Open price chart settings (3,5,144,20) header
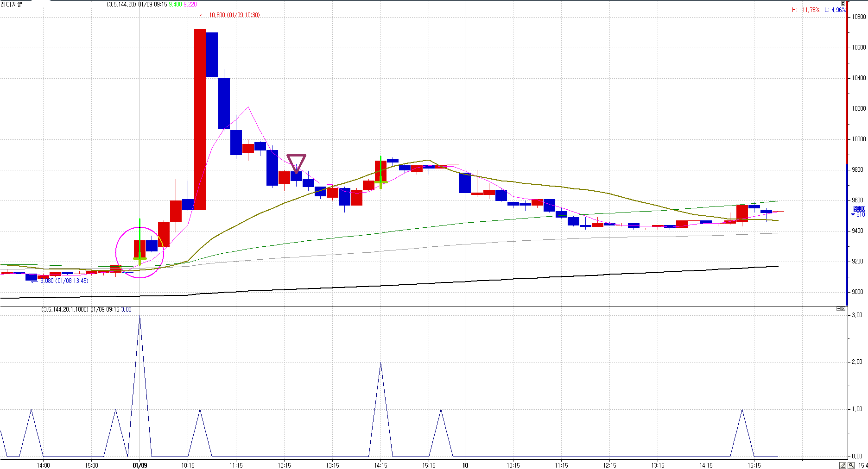This screenshot has width=868, height=469. pos(121,4)
